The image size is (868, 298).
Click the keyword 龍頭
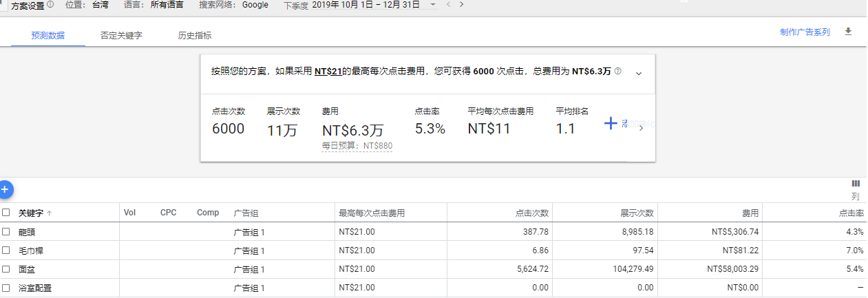tap(27, 233)
